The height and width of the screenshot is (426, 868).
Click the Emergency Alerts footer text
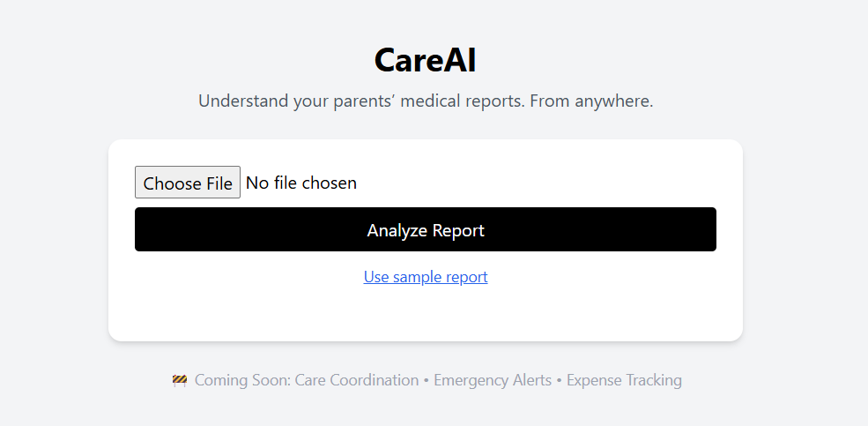pos(492,381)
